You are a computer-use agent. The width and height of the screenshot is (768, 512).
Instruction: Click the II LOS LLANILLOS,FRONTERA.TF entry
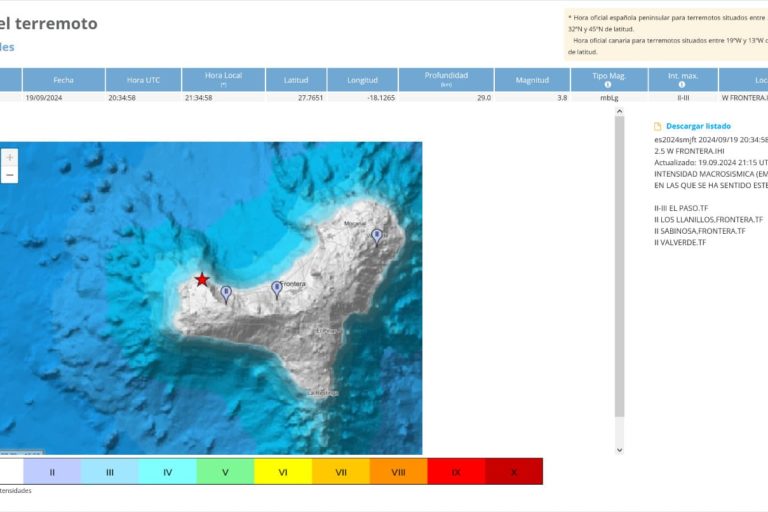point(709,219)
